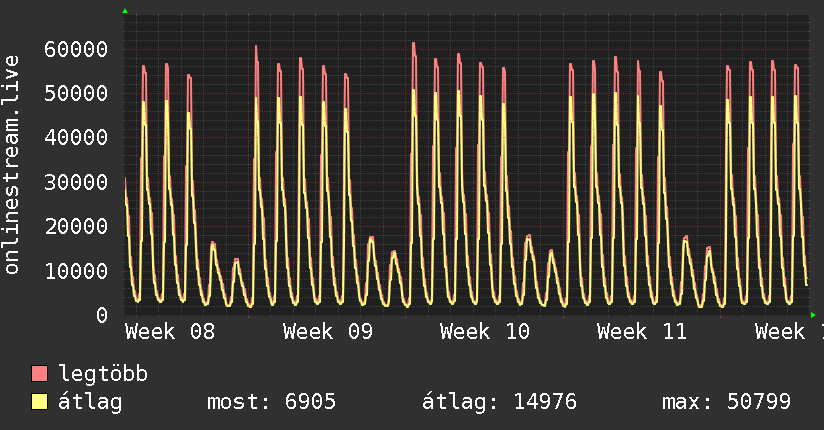Click the 30000 y-axis tick label
The image size is (824, 430).
[x=76, y=182]
